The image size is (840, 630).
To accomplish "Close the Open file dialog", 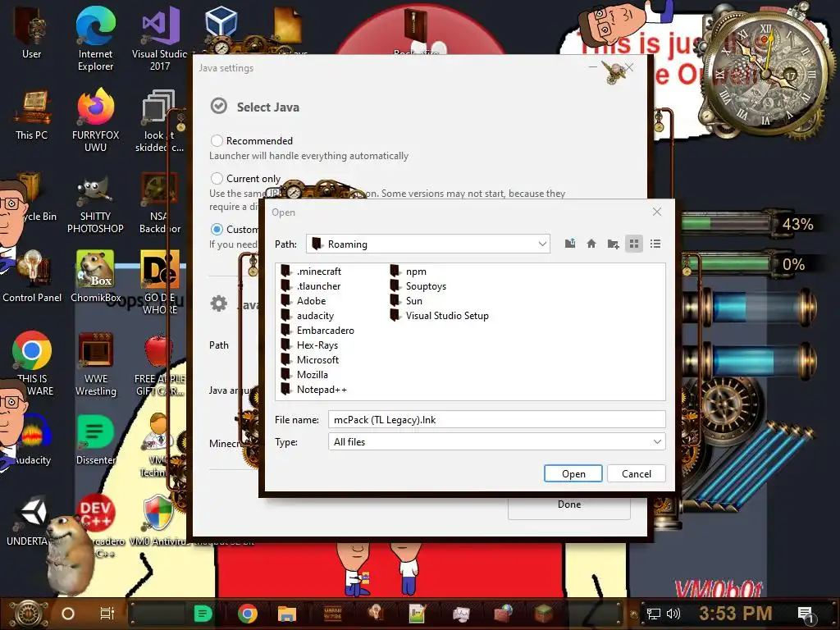I will click(657, 212).
